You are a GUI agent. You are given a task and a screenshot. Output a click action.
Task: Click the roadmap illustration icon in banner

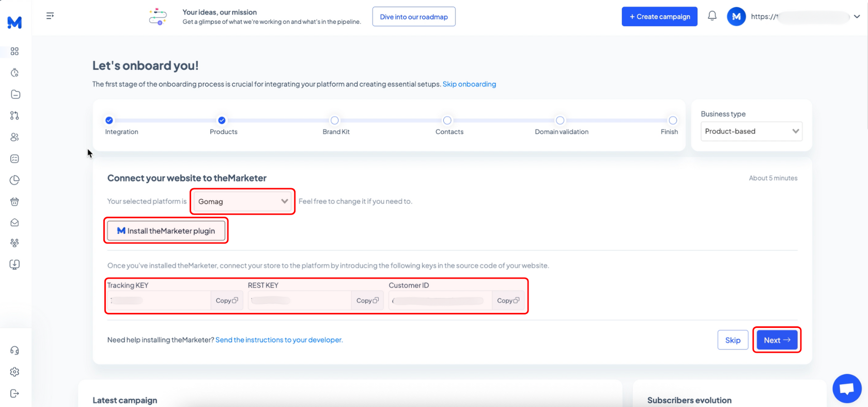[x=158, y=17]
